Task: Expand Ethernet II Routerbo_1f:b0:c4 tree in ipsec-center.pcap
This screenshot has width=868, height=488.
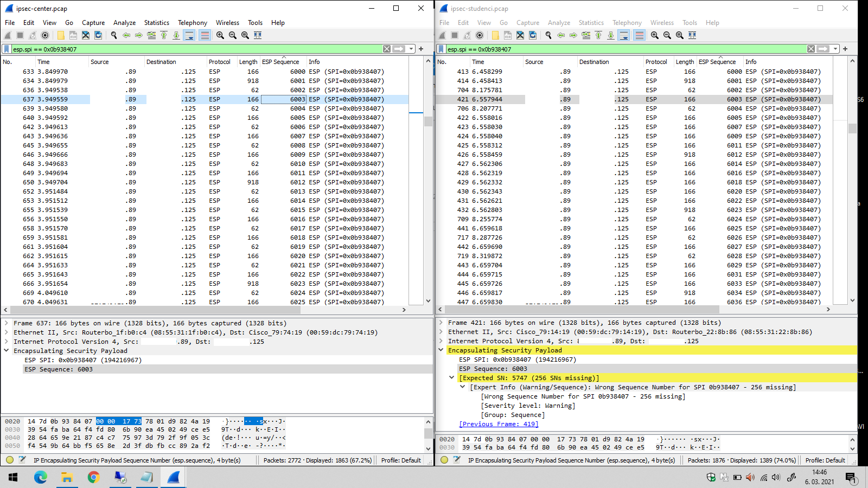Action: [x=7, y=332]
